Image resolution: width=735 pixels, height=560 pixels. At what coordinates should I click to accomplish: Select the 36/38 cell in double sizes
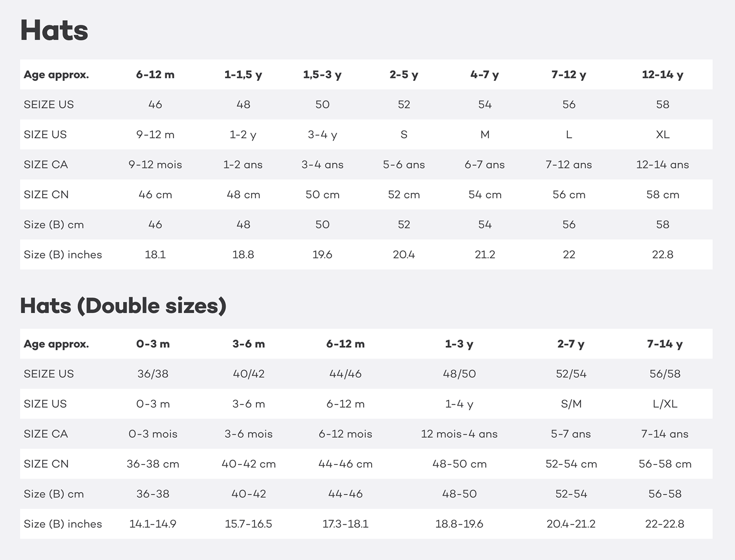[153, 374]
